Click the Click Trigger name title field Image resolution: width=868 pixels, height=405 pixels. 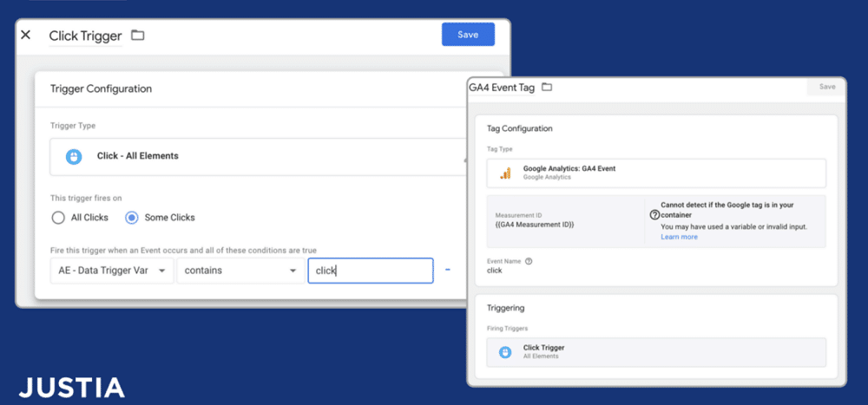(x=85, y=36)
